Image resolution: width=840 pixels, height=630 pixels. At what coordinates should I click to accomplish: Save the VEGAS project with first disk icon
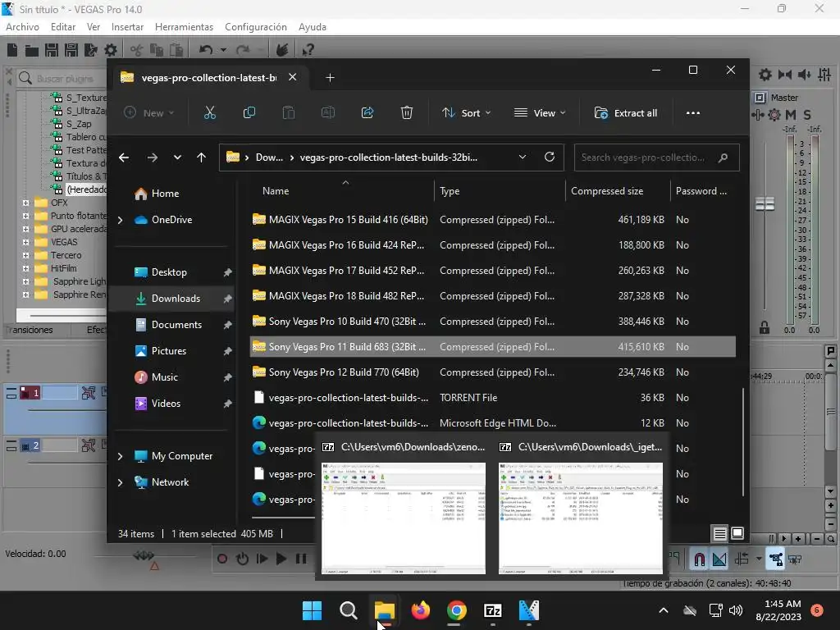point(52,50)
